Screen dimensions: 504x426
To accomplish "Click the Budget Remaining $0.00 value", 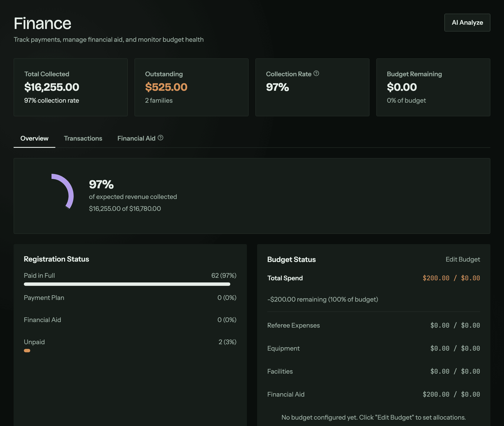I will pyautogui.click(x=402, y=87).
